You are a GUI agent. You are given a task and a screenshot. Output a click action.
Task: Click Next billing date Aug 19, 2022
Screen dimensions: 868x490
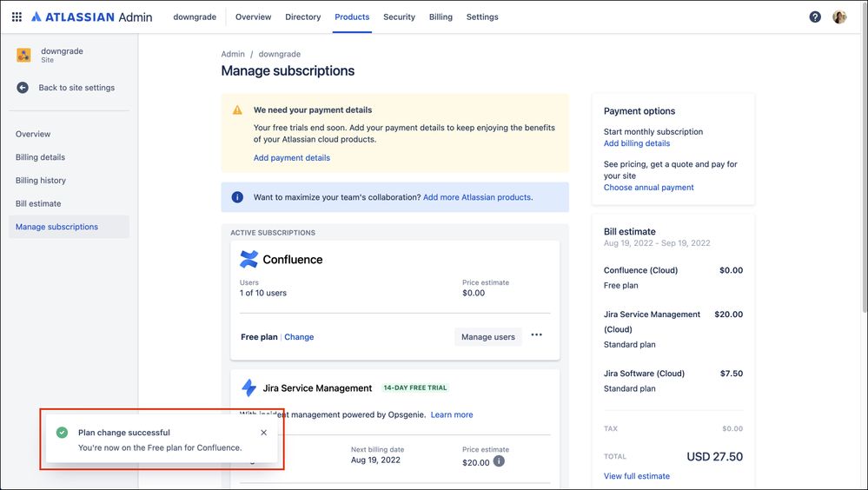377,455
